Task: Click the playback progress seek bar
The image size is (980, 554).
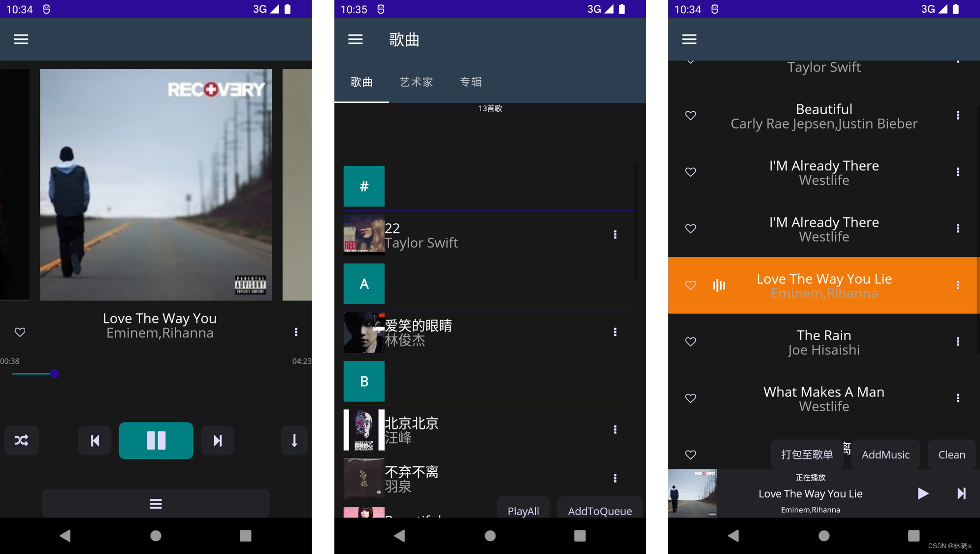Action: 156,374
